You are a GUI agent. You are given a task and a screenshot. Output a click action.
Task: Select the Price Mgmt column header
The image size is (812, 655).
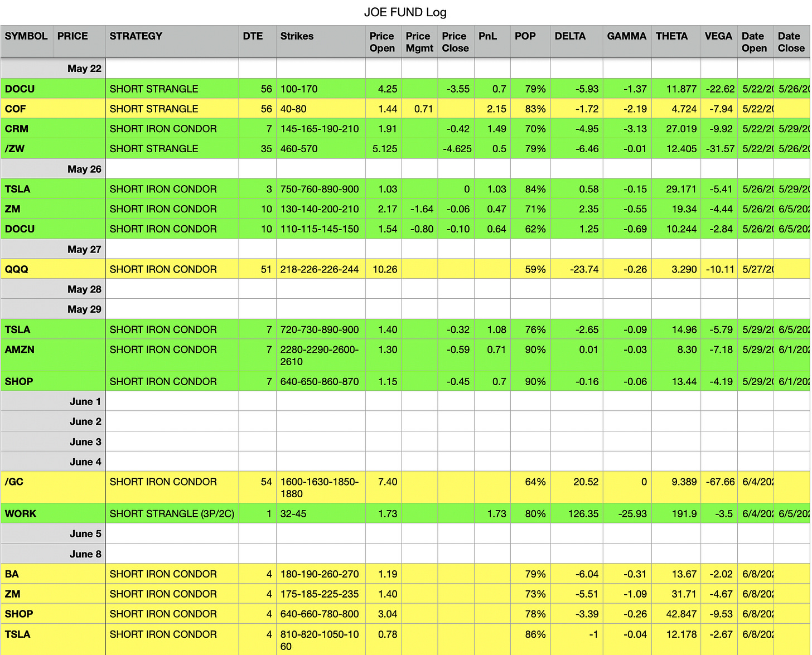(419, 41)
